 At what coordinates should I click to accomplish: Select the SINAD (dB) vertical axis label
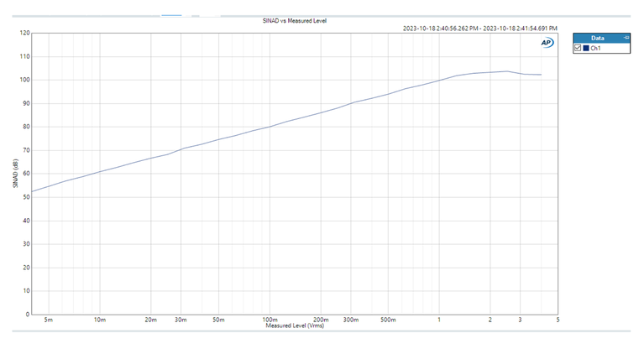point(16,173)
